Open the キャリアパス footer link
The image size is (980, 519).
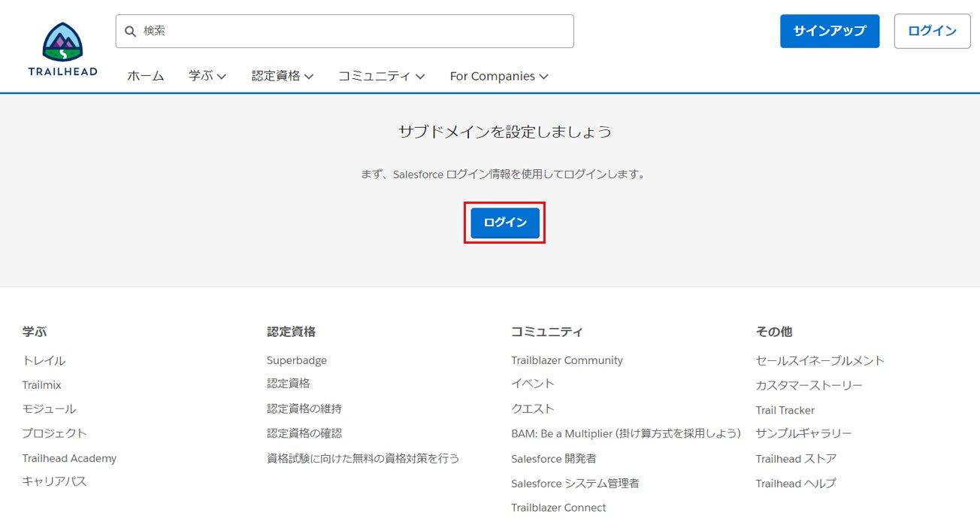[55, 481]
